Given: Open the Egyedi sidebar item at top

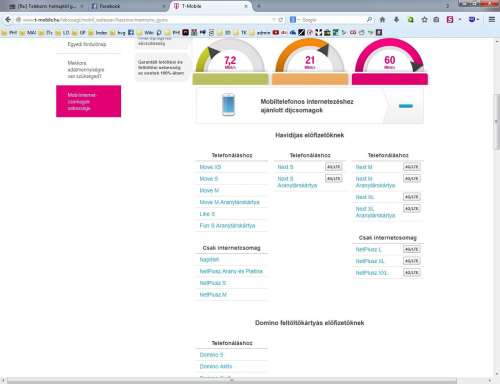Looking at the screenshot, I should 87,44.
